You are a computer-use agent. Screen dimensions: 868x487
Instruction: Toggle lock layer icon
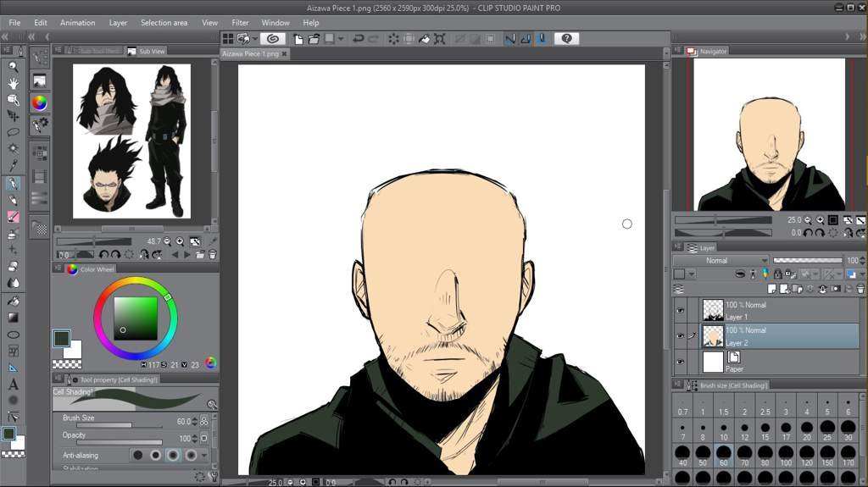(x=778, y=274)
